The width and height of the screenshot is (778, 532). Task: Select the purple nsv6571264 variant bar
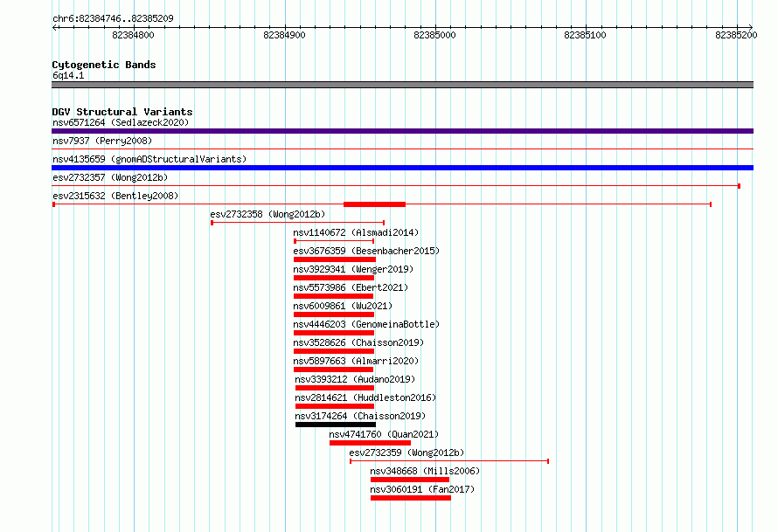pos(402,131)
